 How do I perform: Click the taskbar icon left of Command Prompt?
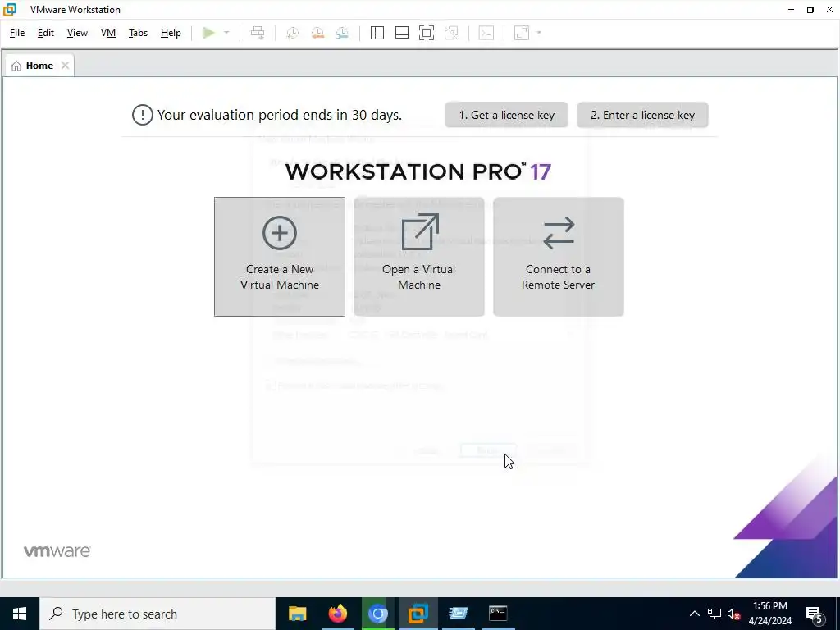click(458, 614)
